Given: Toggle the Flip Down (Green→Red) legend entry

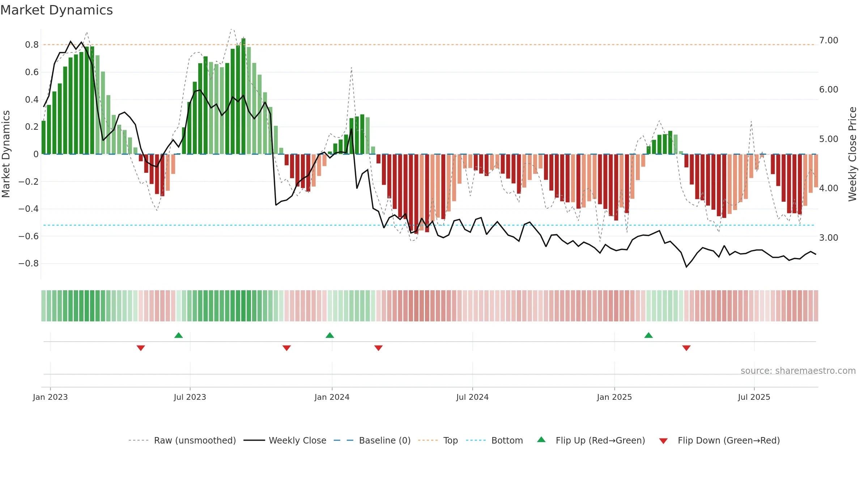Looking at the screenshot, I should click(719, 440).
